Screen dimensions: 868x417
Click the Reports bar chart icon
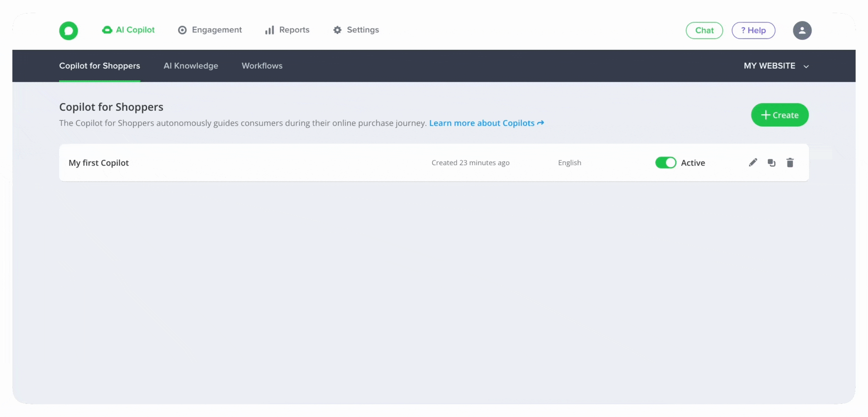point(270,30)
